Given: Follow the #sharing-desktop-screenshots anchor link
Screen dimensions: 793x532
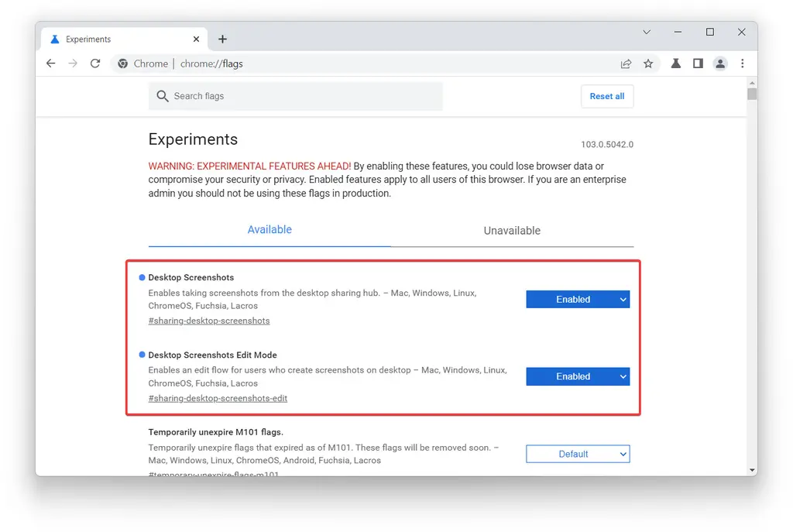Looking at the screenshot, I should (209, 321).
